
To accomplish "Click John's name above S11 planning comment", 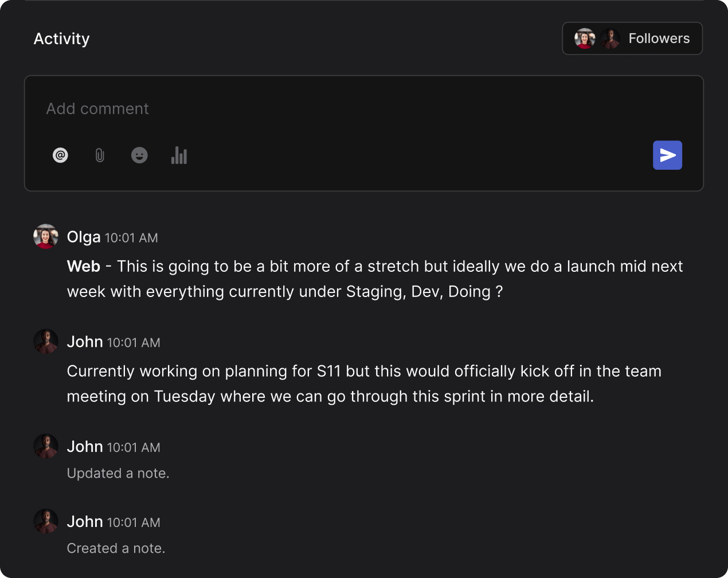I will pos(85,342).
